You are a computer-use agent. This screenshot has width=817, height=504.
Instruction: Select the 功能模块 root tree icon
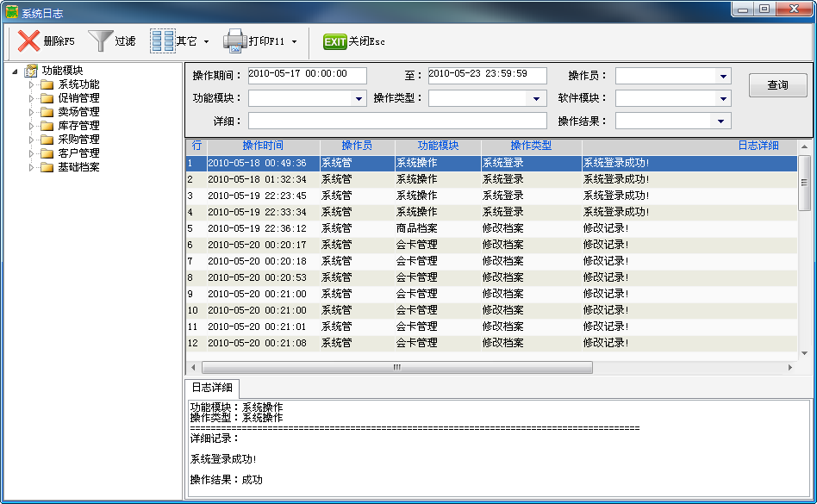31,71
